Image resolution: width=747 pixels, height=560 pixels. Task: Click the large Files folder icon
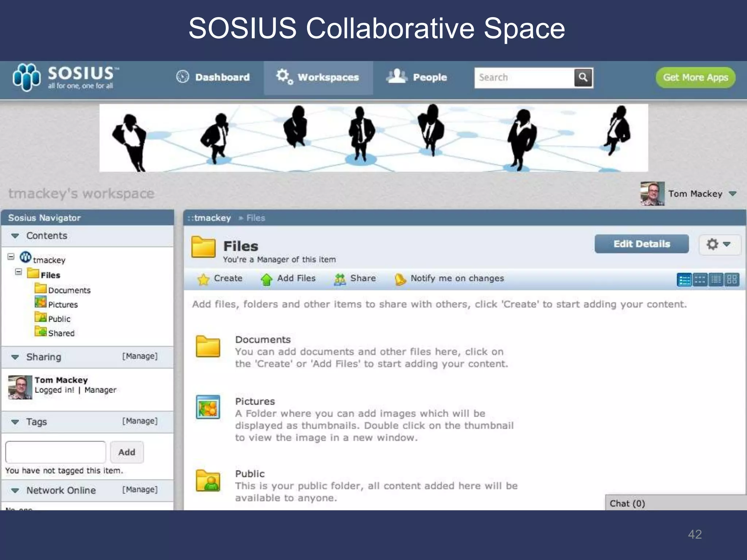[x=204, y=247]
